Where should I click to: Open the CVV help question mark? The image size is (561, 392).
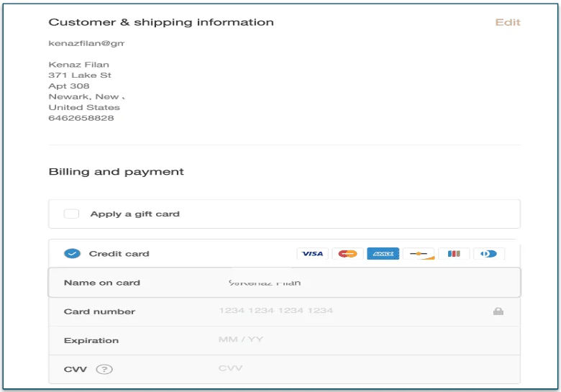(105, 369)
